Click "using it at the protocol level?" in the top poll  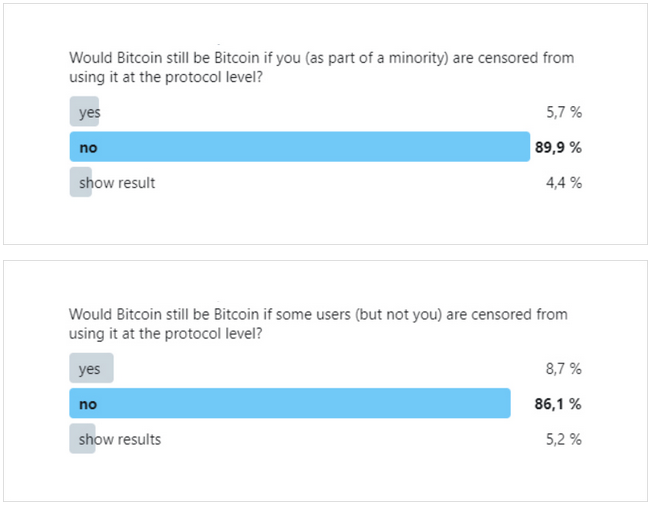click(x=166, y=77)
